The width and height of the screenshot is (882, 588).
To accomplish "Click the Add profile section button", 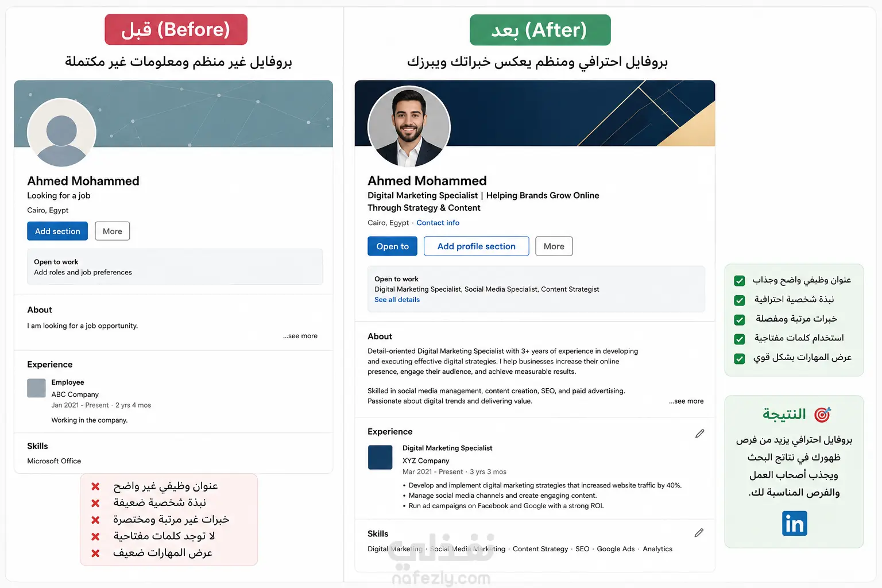I will [477, 246].
